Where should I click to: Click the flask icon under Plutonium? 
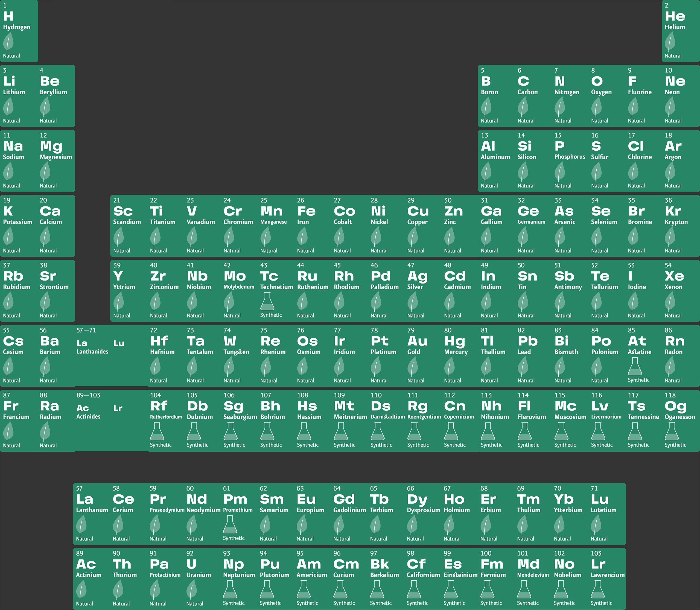point(267,589)
